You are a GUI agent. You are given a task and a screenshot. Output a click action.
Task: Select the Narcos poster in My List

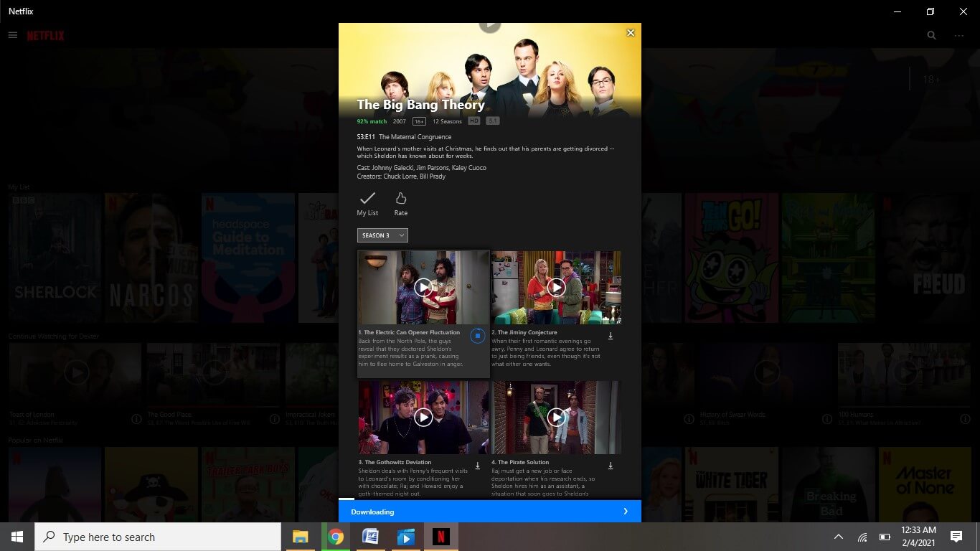click(x=151, y=258)
